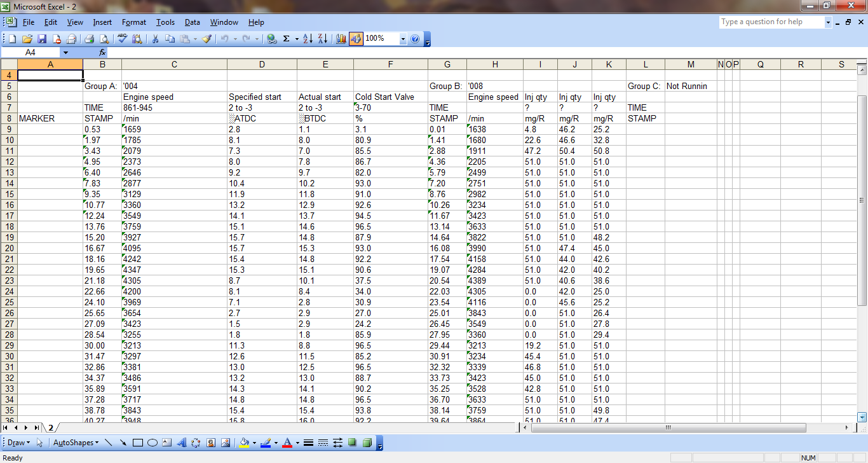This screenshot has height=463, width=868.
Task: Open Print Preview from the toolbar
Action: click(x=104, y=39)
